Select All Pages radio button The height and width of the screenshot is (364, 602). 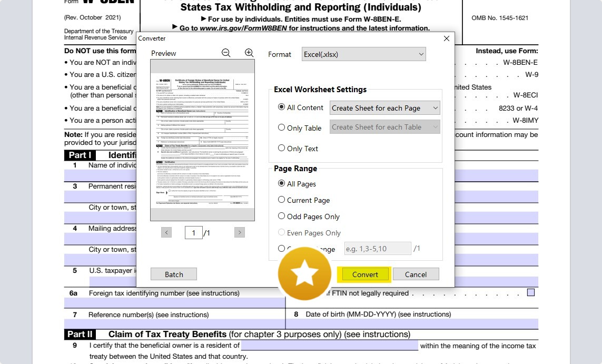point(281,183)
